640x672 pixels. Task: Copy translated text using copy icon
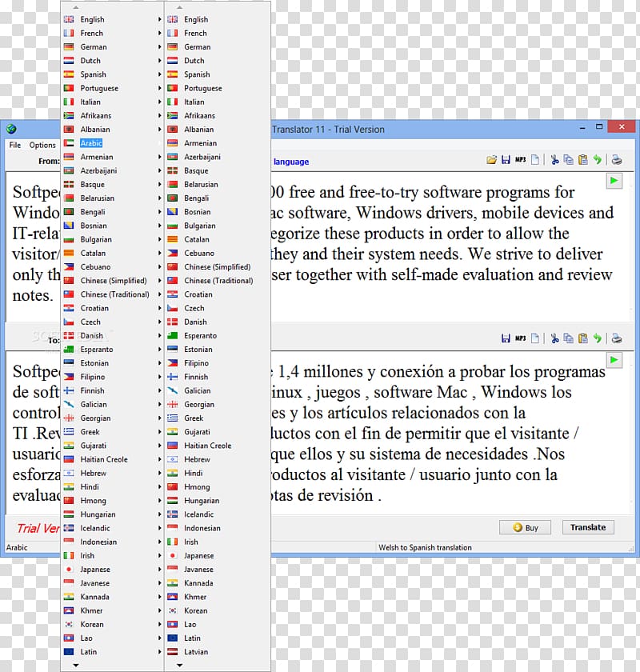[x=569, y=338]
